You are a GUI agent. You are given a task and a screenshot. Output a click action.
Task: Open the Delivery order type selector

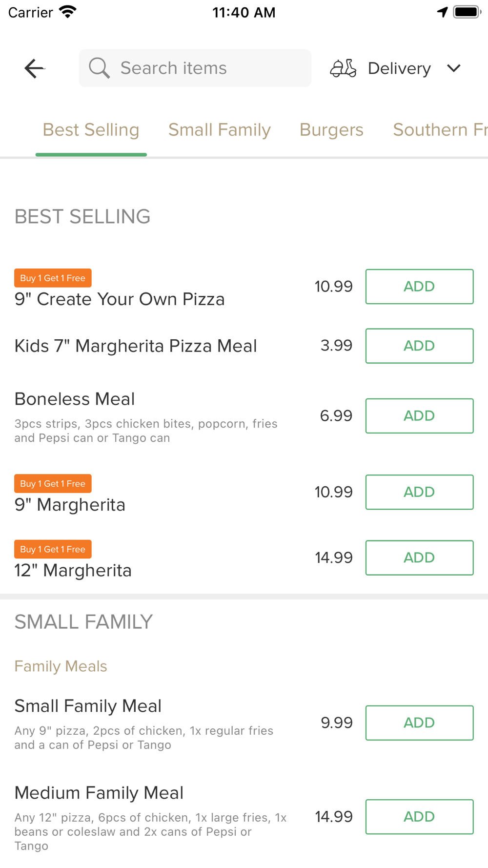[x=396, y=68]
